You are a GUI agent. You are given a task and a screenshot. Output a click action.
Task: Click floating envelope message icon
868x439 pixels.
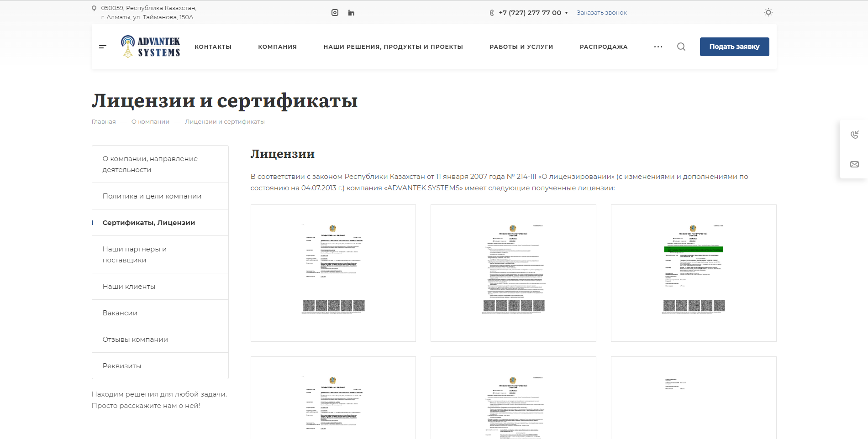pos(854,164)
